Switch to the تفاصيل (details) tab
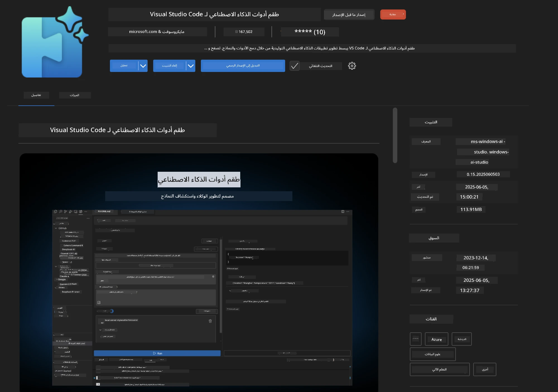The width and height of the screenshot is (558, 392). (x=36, y=95)
